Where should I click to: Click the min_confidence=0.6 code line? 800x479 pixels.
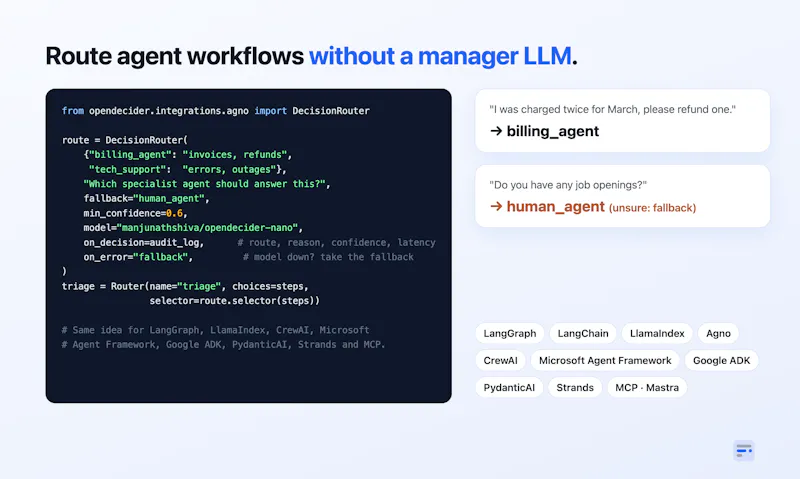(136, 213)
